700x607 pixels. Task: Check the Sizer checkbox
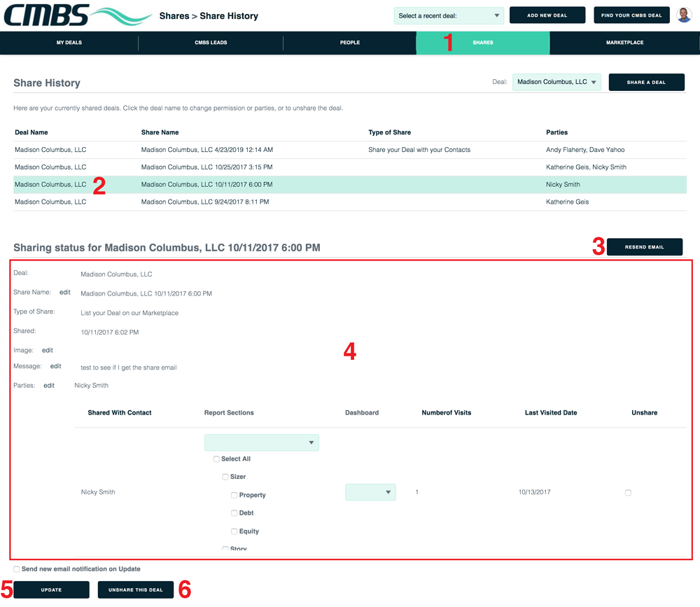(x=225, y=477)
